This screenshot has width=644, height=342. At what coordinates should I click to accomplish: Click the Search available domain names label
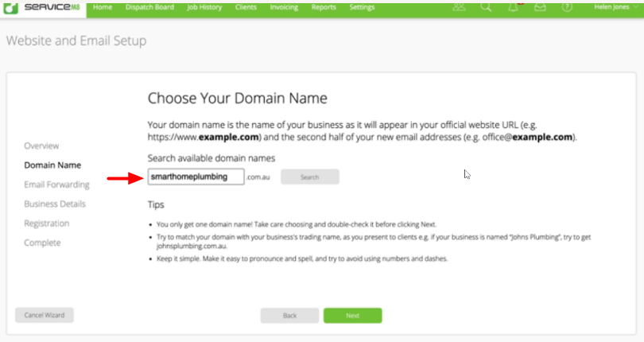(x=211, y=158)
